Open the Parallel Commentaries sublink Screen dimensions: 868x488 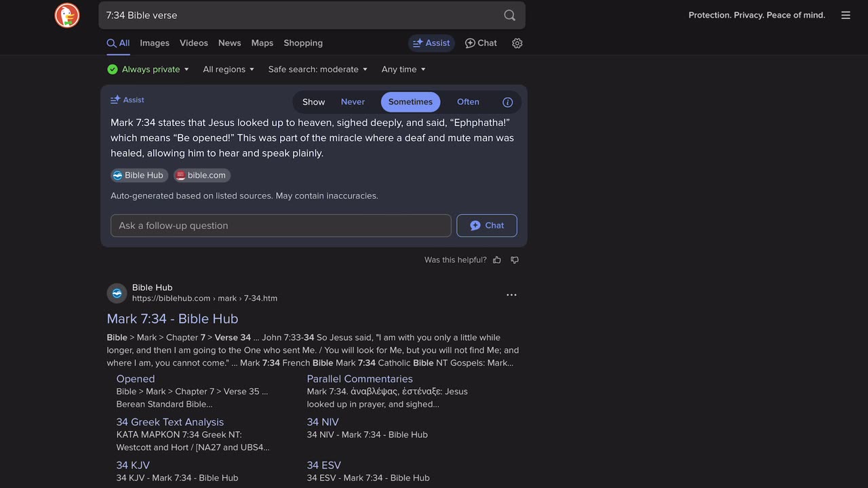[359, 379]
